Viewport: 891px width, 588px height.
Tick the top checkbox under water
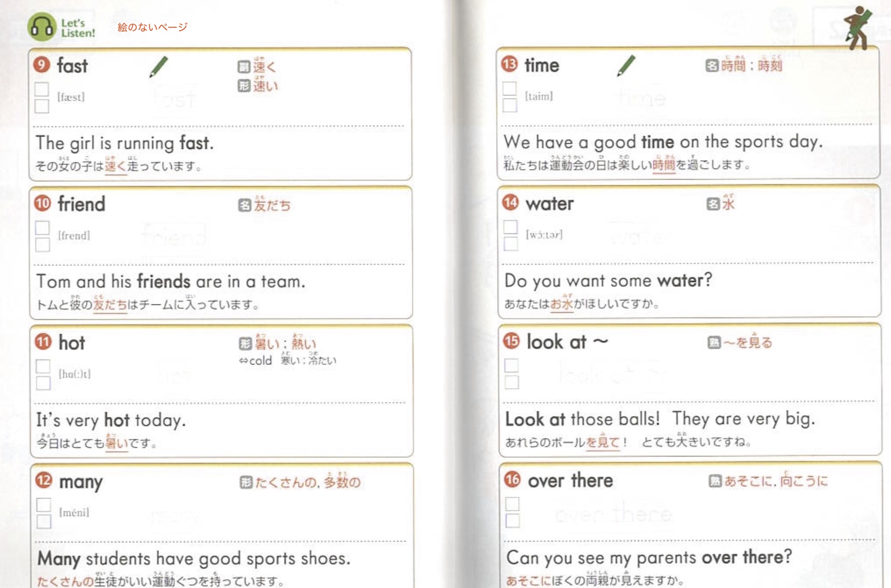pos(510,227)
